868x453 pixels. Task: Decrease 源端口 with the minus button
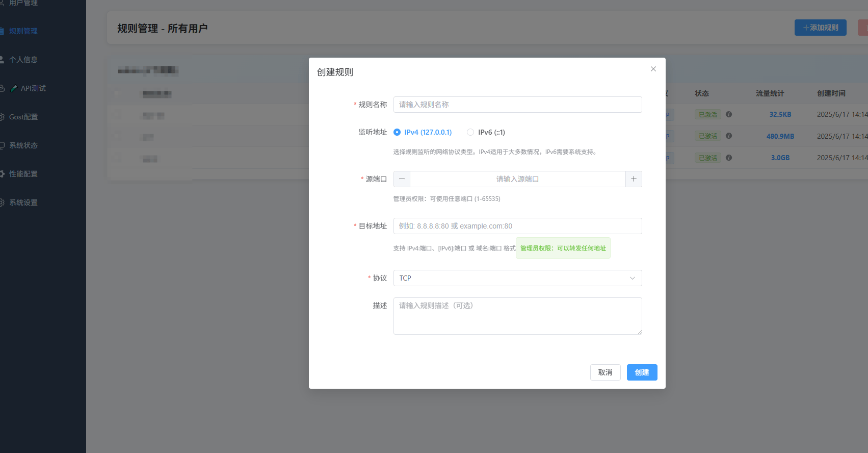(402, 179)
